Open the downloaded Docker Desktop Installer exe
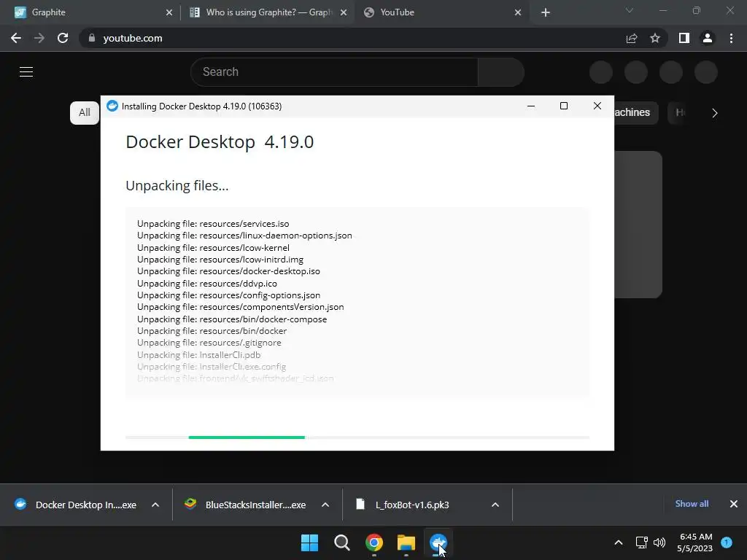Screen dimensions: 747x560 click(75, 505)
